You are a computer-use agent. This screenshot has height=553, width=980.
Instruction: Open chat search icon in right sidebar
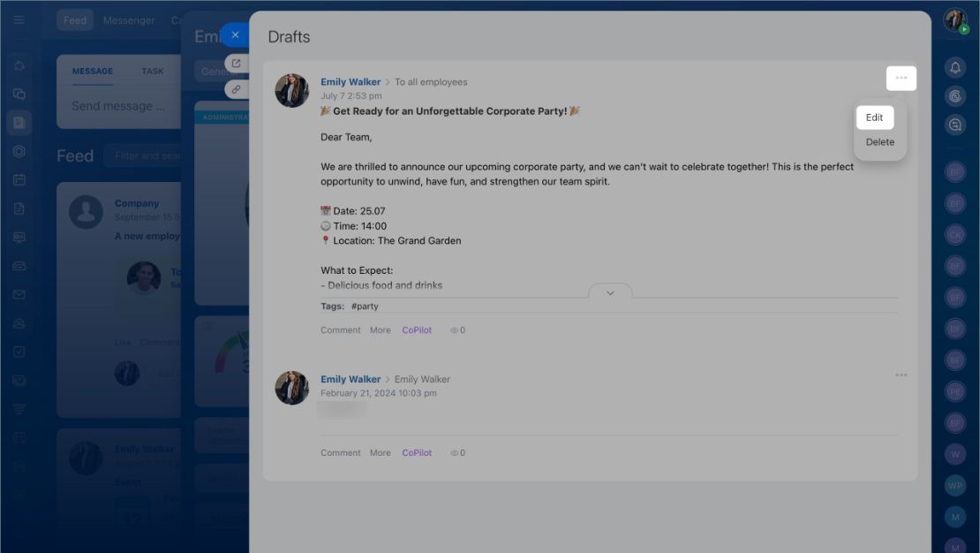[x=955, y=125]
